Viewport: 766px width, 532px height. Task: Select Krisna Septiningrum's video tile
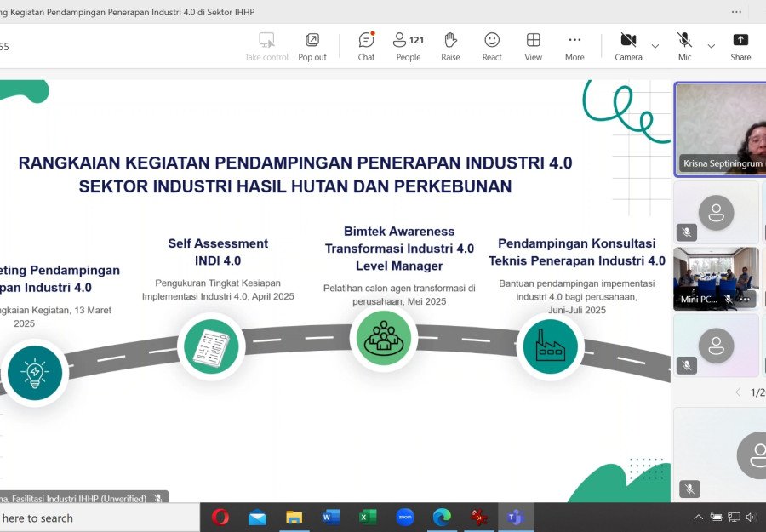pyautogui.click(x=720, y=129)
